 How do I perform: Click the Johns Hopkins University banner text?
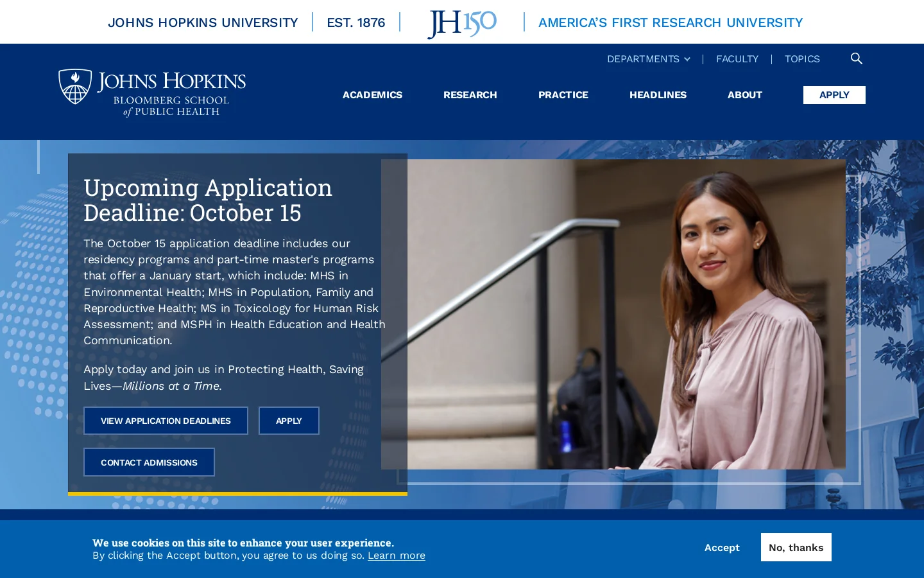[x=203, y=22]
